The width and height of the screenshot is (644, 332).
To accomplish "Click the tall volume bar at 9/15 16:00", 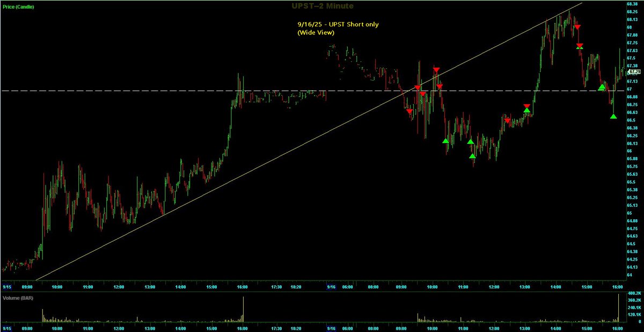I will 243,309.
